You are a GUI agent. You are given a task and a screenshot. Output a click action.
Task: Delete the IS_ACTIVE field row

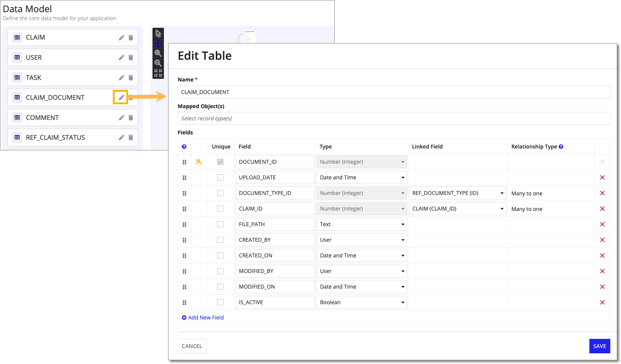(602, 302)
